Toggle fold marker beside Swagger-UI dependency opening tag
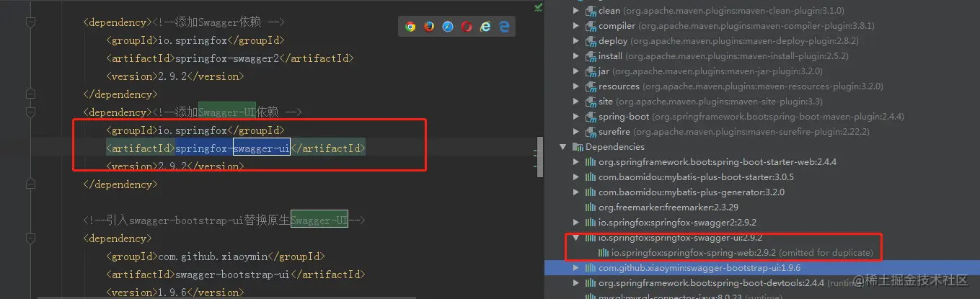The width and height of the screenshot is (980, 299). tap(30, 112)
